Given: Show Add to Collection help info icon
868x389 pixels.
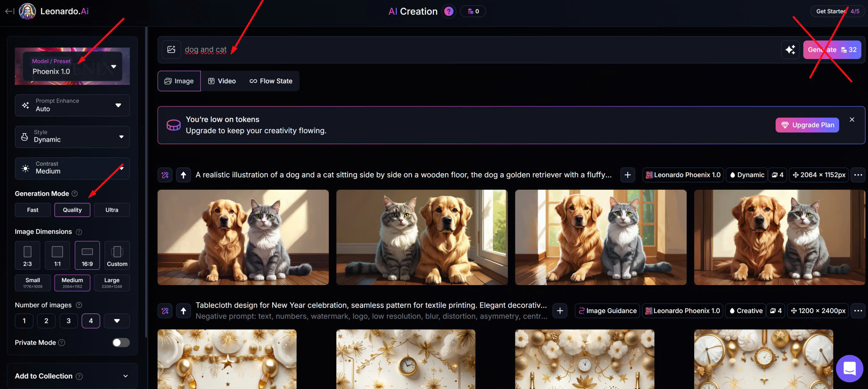Looking at the screenshot, I should [79, 376].
